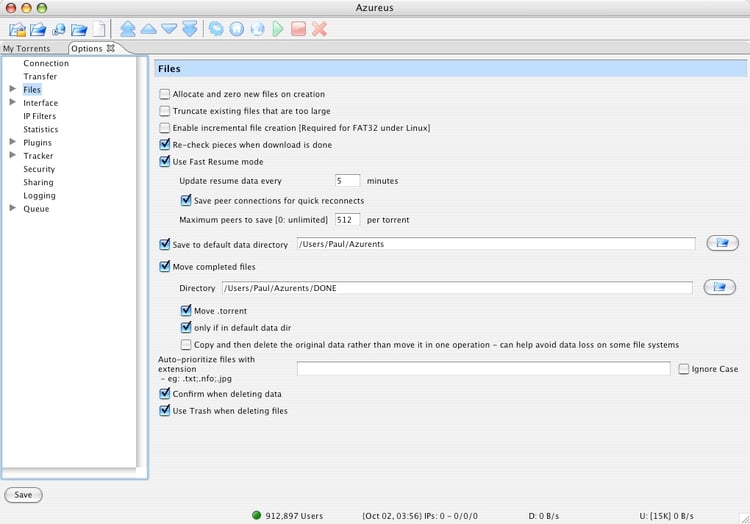Uncheck Use Trash when deleting files
The image size is (750, 524).
165,410
